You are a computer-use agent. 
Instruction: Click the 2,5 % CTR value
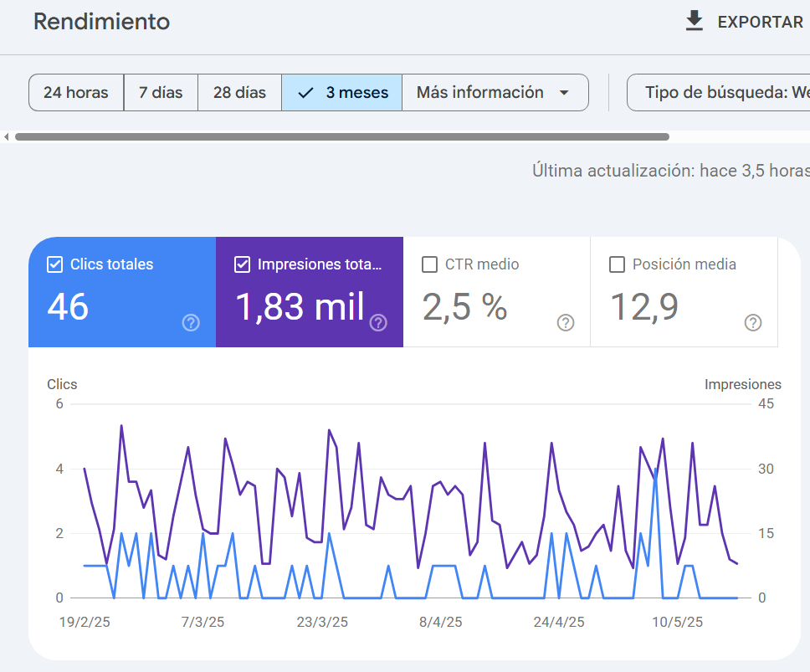click(465, 307)
